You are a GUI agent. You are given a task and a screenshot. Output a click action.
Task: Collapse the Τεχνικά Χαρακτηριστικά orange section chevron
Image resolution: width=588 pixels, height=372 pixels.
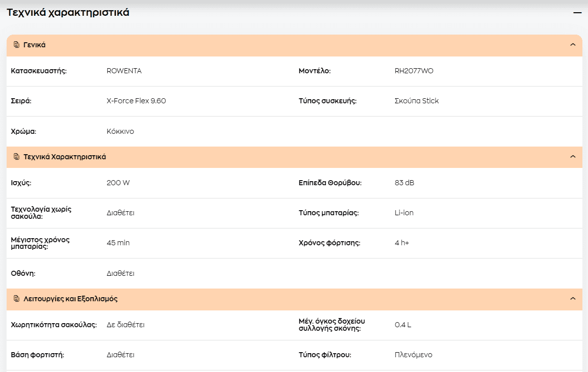tap(573, 157)
